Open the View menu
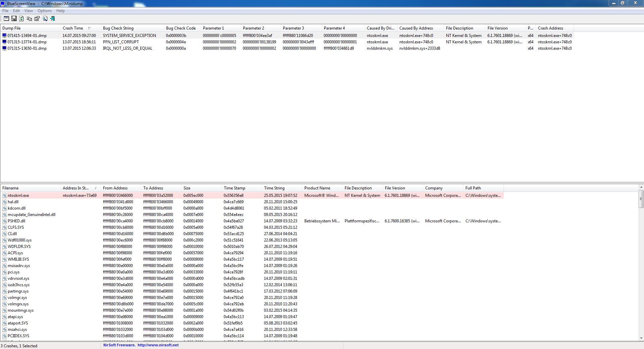The width and height of the screenshot is (644, 349). 29,11
